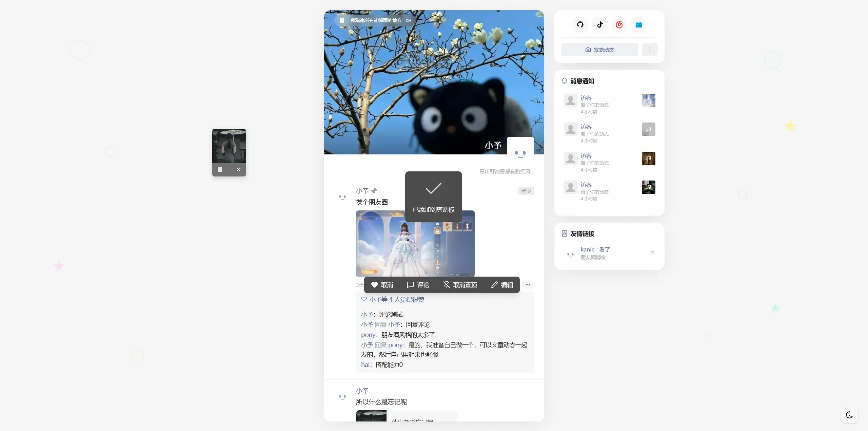The image size is (868, 431).
Task: Click external link icon for kanle
Action: pyautogui.click(x=651, y=253)
